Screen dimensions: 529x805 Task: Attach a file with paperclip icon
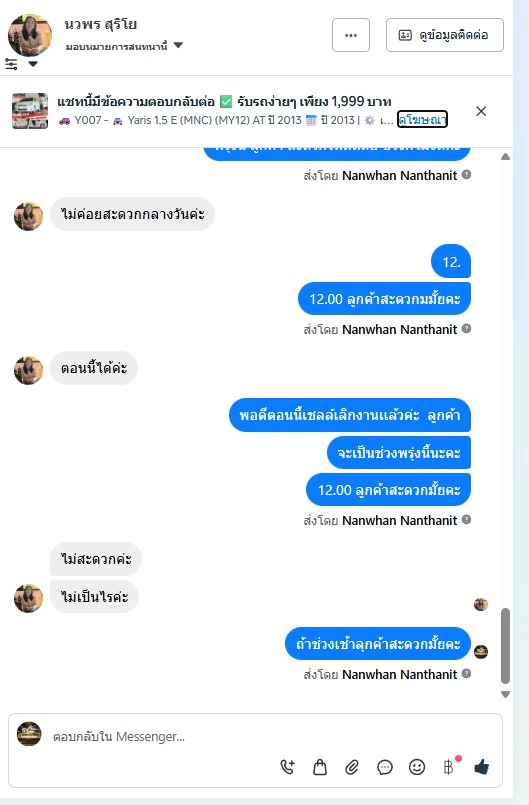352,767
